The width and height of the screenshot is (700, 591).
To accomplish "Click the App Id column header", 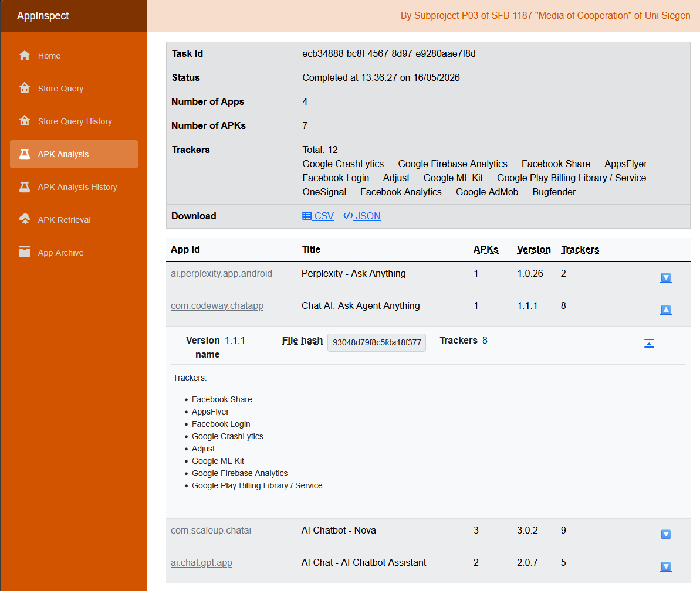I will (x=185, y=249).
